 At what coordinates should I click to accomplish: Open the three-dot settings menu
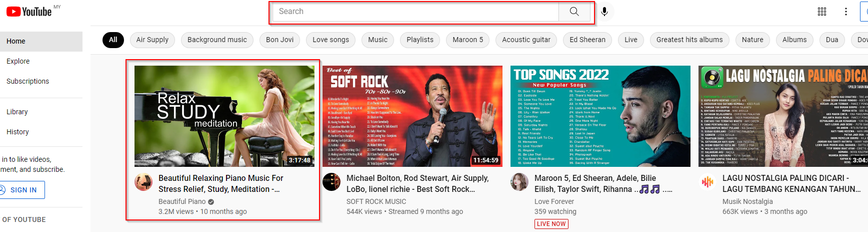tap(846, 12)
